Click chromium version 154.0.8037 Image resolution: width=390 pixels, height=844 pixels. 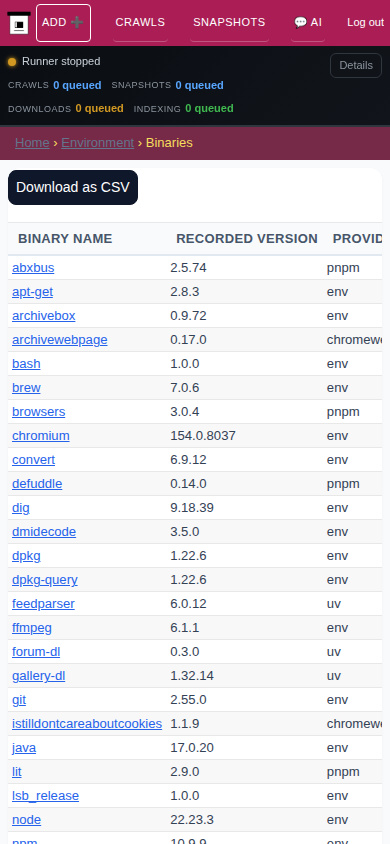coord(203,435)
